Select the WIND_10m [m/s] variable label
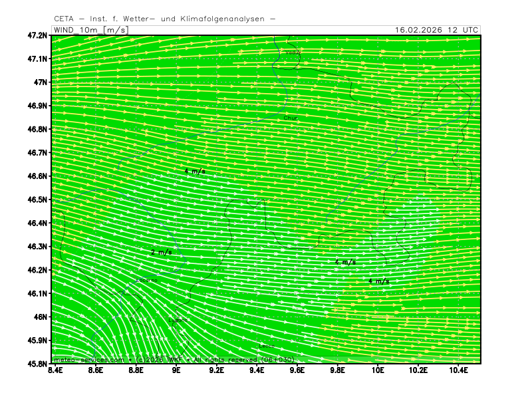Screen dimensions: 532x399 (x=90, y=30)
